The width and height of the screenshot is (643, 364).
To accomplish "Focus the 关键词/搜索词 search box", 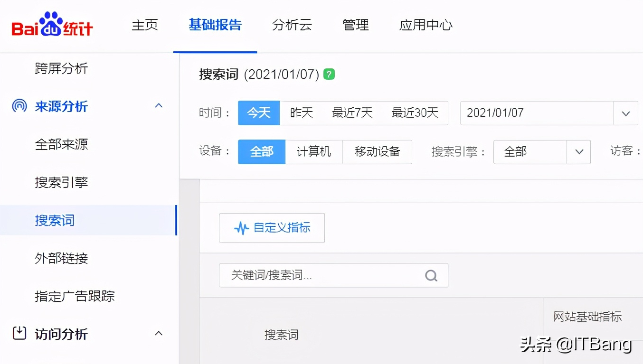I will [333, 275].
